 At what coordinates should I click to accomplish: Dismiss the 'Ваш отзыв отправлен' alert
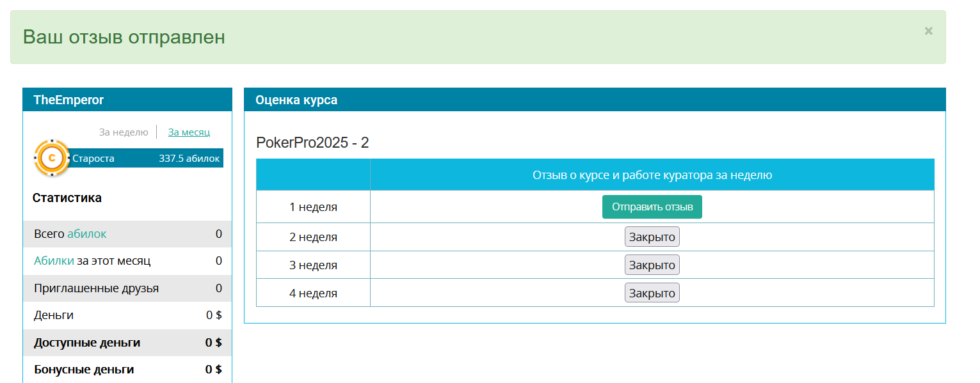pos(928,31)
